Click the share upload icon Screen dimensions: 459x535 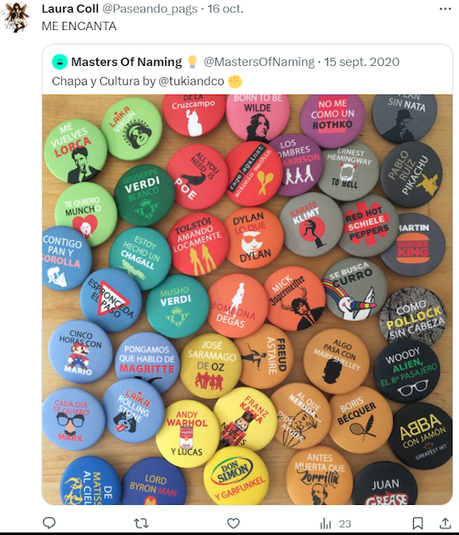[x=445, y=523]
